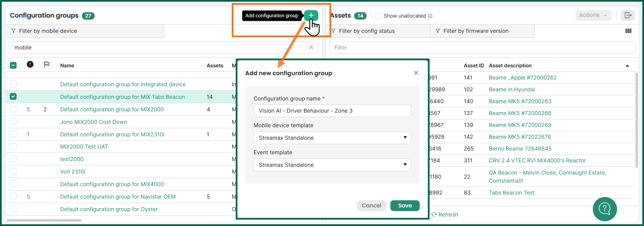Image resolution: width=644 pixels, height=226 pixels.
Task: Open asset Beame MK5 #72000266
Action: [x=520, y=113]
